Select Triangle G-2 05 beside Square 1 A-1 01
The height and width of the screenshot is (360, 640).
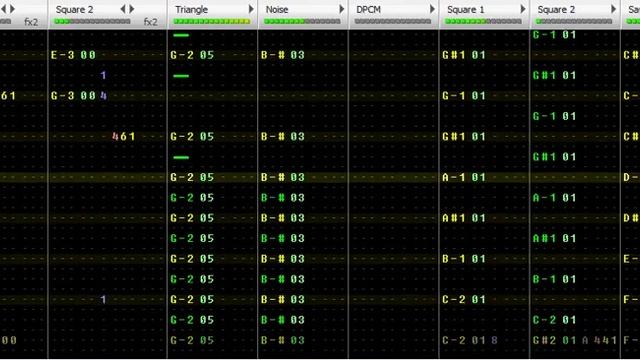(x=192, y=177)
